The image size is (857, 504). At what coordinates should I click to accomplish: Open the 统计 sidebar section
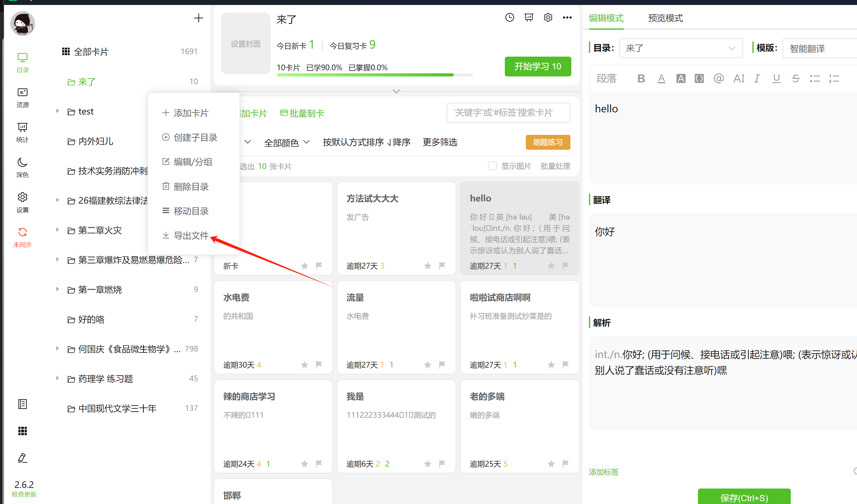(x=23, y=133)
